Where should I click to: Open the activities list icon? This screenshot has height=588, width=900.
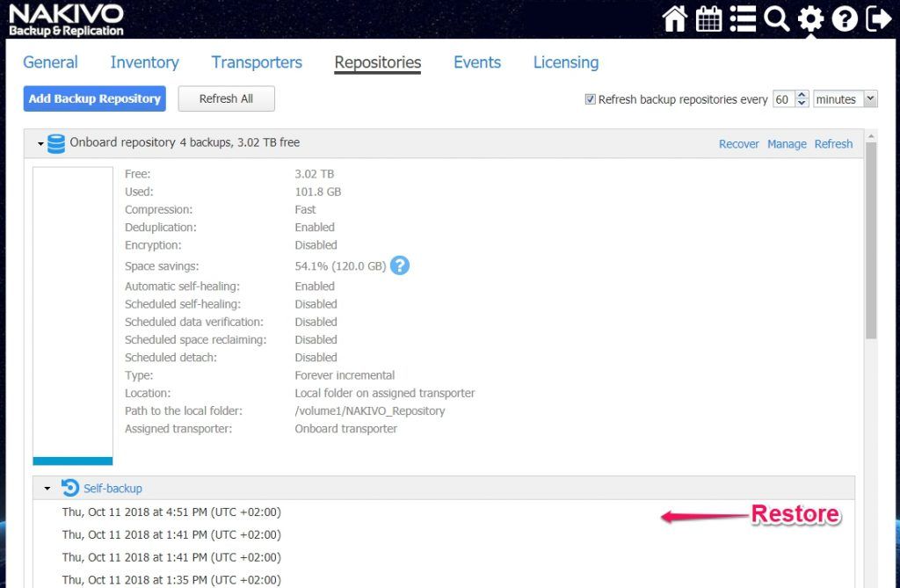coord(743,18)
